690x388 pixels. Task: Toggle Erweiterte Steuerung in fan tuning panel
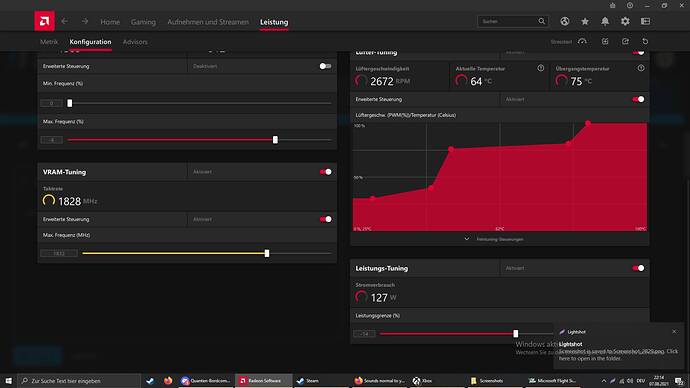click(x=639, y=99)
